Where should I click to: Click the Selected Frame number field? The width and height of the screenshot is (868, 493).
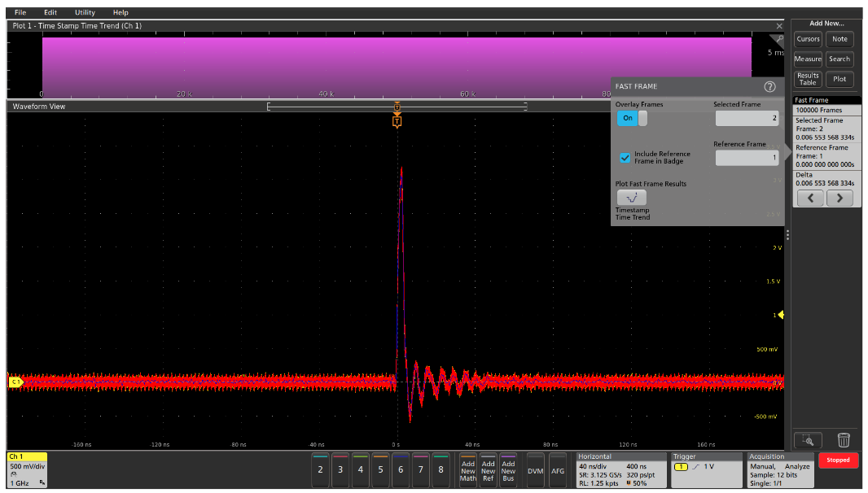point(747,118)
